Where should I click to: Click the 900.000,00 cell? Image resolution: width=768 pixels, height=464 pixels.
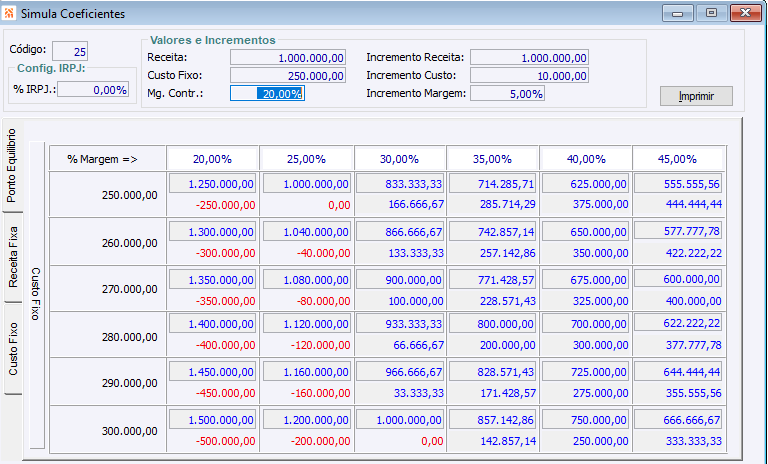click(x=400, y=280)
